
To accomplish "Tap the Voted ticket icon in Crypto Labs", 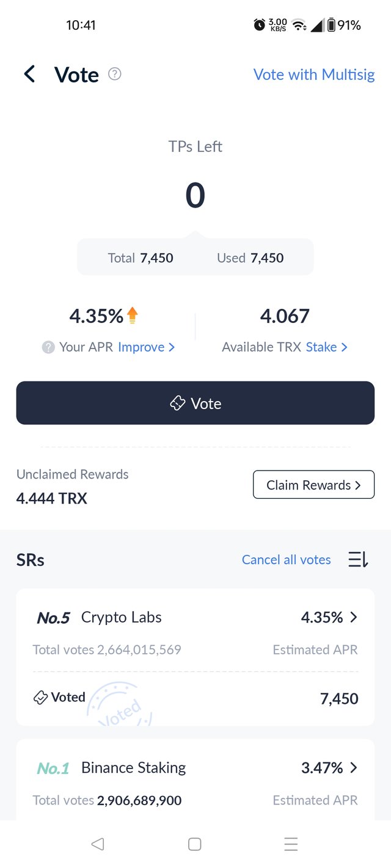I will pos(40,698).
